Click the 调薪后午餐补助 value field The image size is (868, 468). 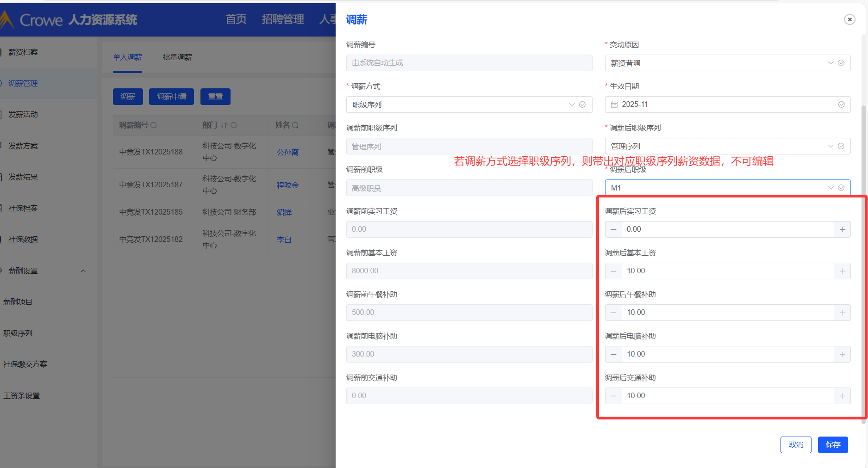pos(728,313)
